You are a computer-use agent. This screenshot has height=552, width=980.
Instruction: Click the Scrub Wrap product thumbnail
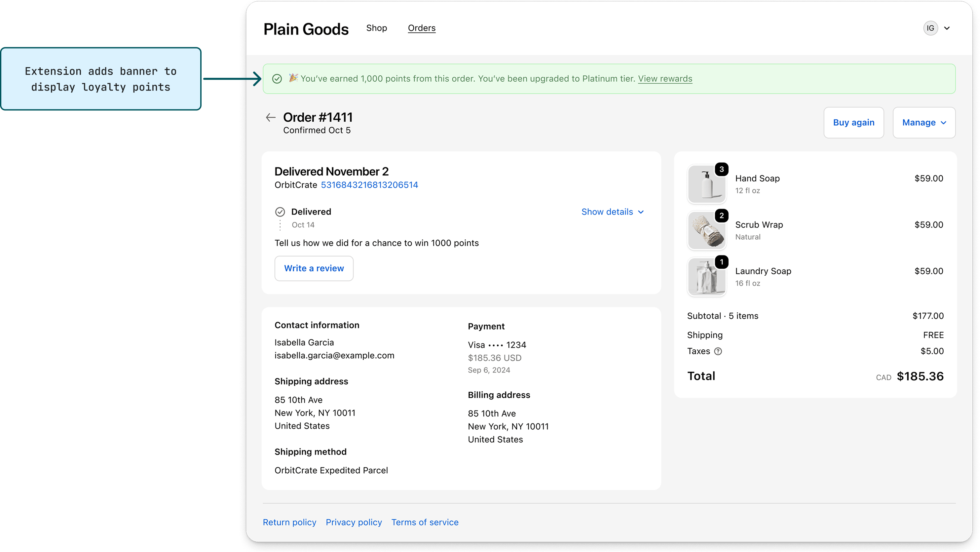click(x=707, y=231)
